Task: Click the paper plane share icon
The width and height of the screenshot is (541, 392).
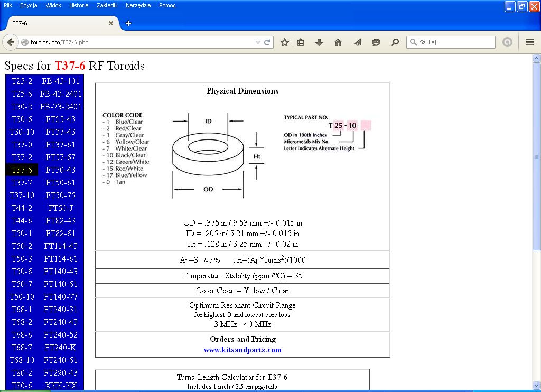Action: pos(358,42)
